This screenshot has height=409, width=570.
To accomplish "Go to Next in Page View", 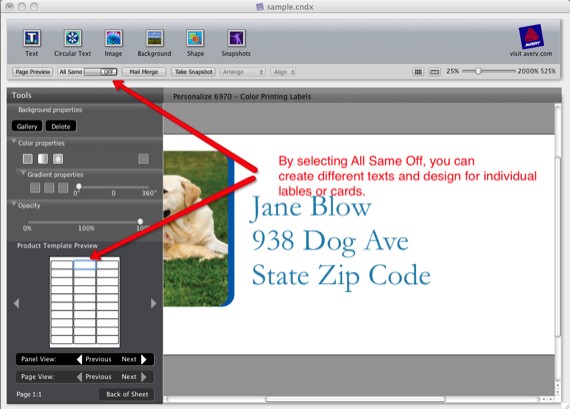I will [x=134, y=377].
